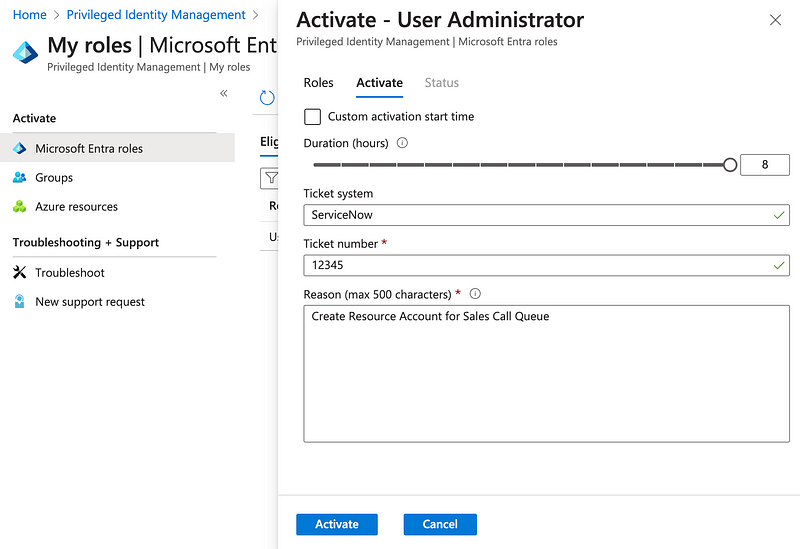This screenshot has width=800, height=549.
Task: Close the Activate User Administrator panel
Action: [775, 20]
